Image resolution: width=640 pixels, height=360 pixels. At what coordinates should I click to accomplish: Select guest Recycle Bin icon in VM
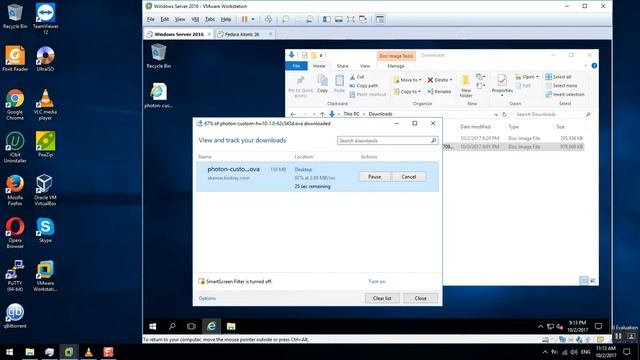[x=158, y=56]
